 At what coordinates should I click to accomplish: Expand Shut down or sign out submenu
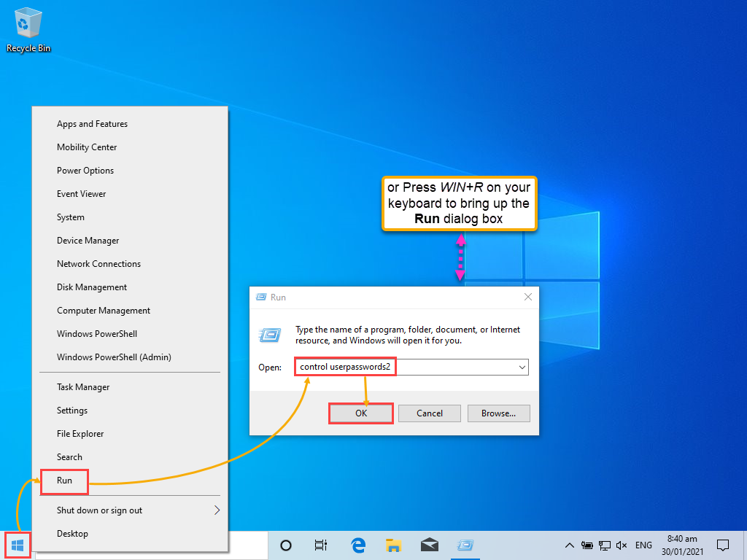click(x=130, y=510)
